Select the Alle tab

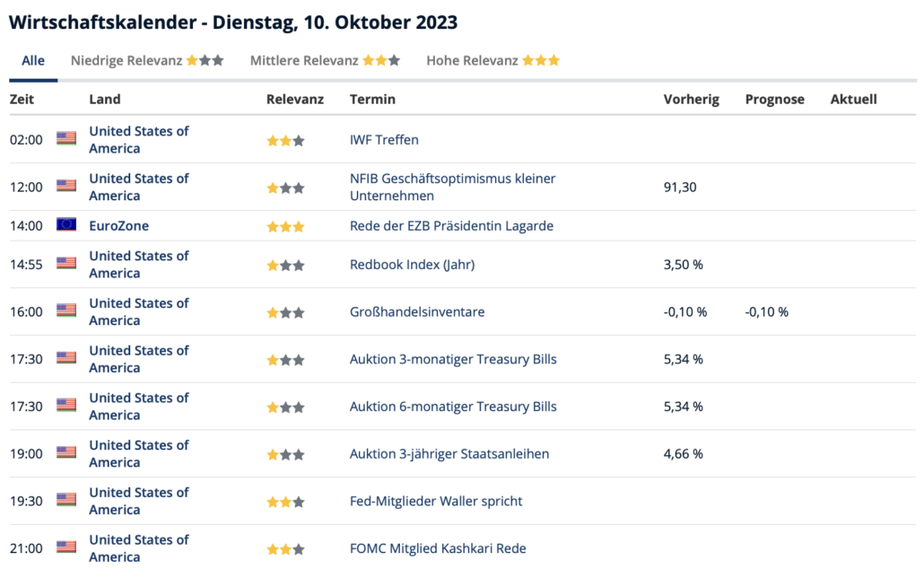(x=33, y=61)
